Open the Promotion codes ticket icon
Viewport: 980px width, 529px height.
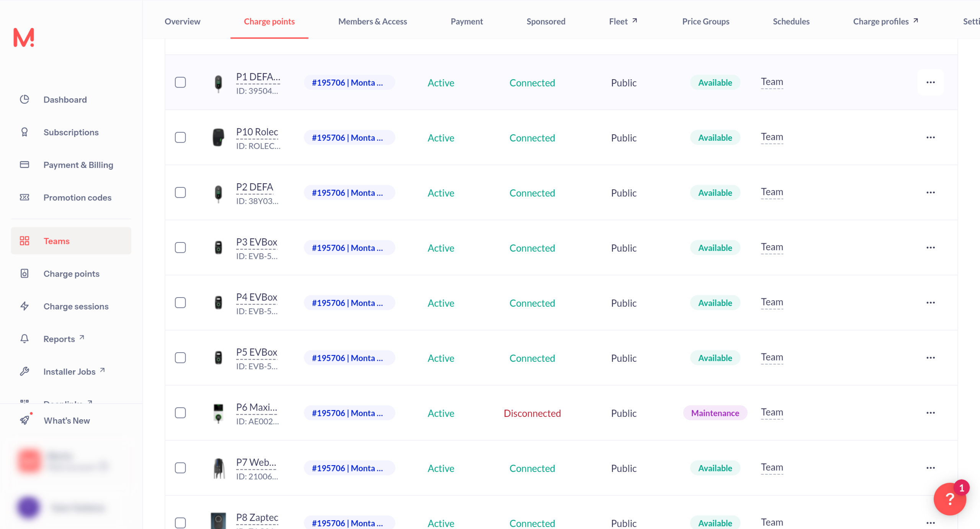coord(24,197)
